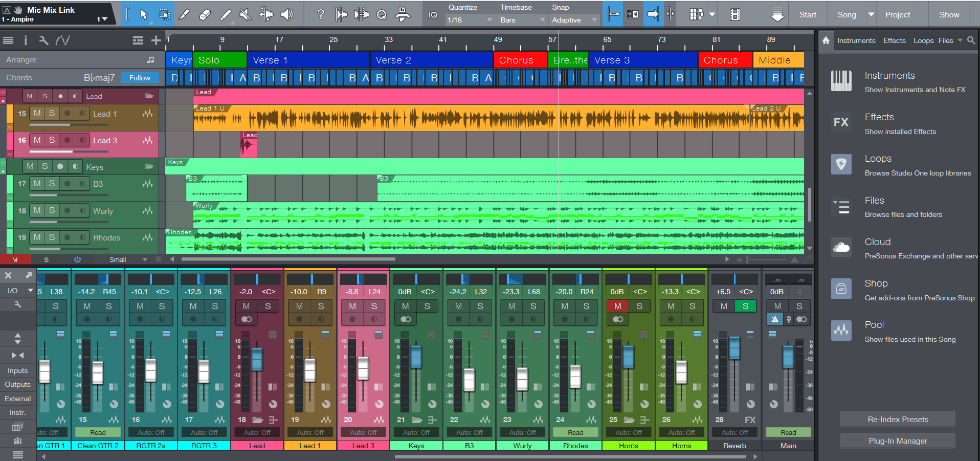Click the browser Home icon
This screenshot has height=461, width=980.
[x=826, y=40]
